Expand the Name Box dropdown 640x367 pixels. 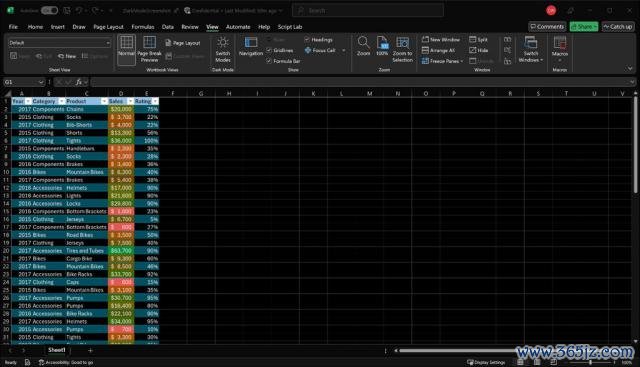(40, 82)
